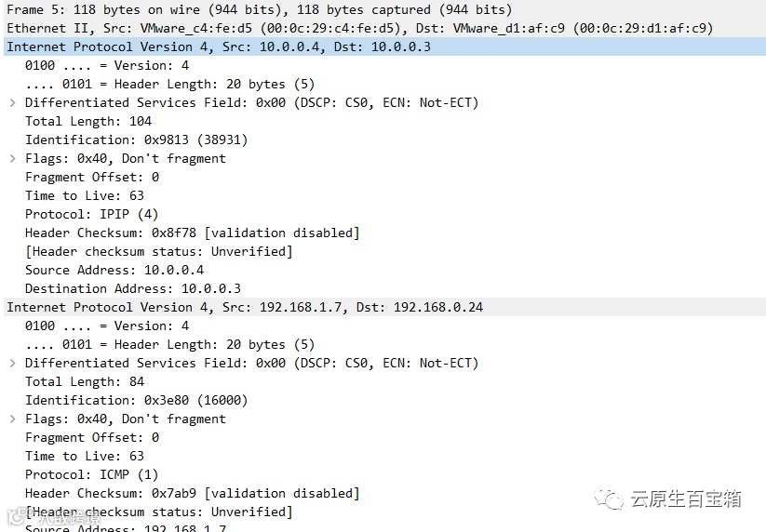Select Identification: 0x3e80 (16000) field
Screen dimensions: 766x532
click(136, 401)
